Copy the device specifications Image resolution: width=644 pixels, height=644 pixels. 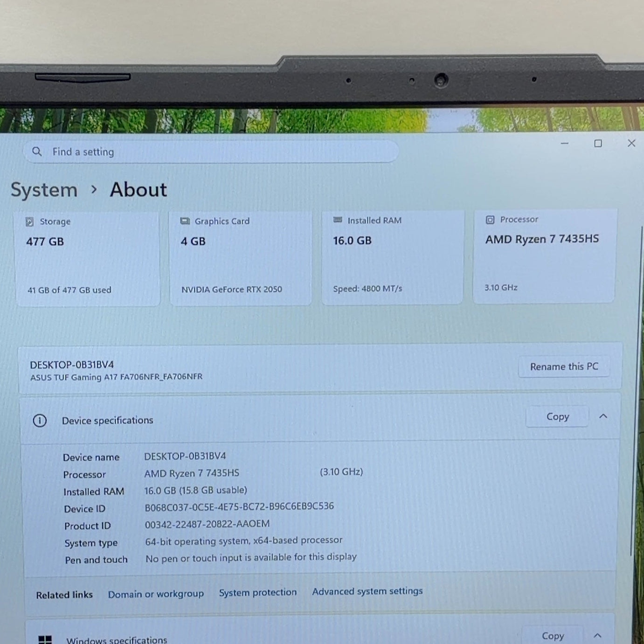pyautogui.click(x=557, y=416)
